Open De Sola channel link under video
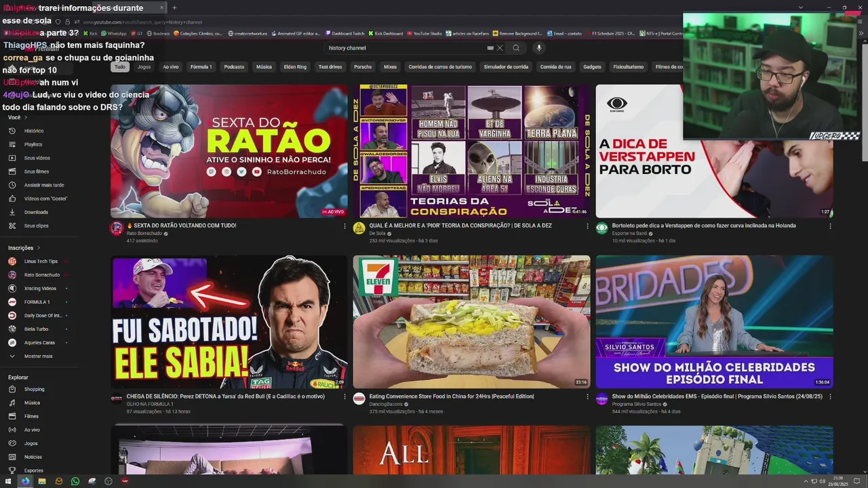Viewport: 868px width, 488px height. [377, 233]
